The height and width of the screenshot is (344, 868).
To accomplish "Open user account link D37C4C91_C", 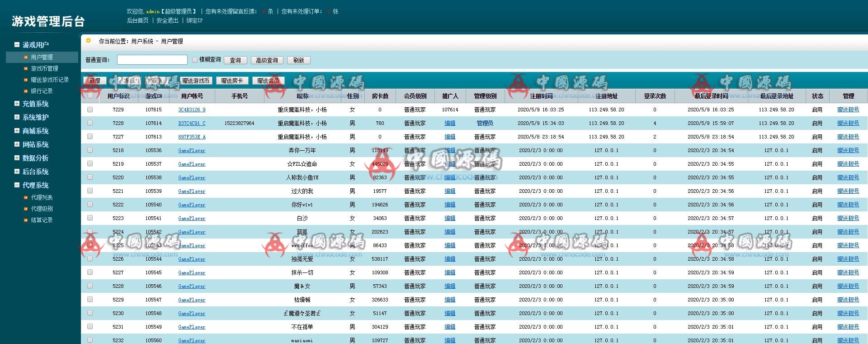I will pyautogui.click(x=192, y=123).
